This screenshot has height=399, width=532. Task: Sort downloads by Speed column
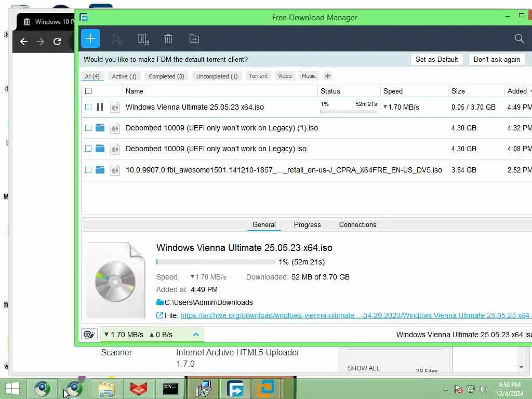[414, 91]
